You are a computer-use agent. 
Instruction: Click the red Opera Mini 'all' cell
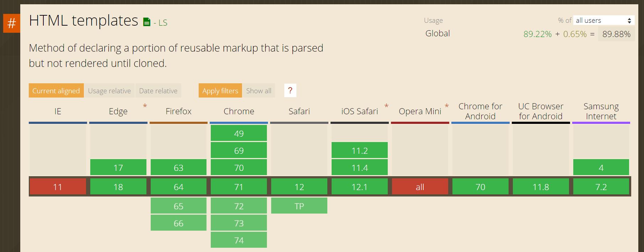(x=420, y=187)
